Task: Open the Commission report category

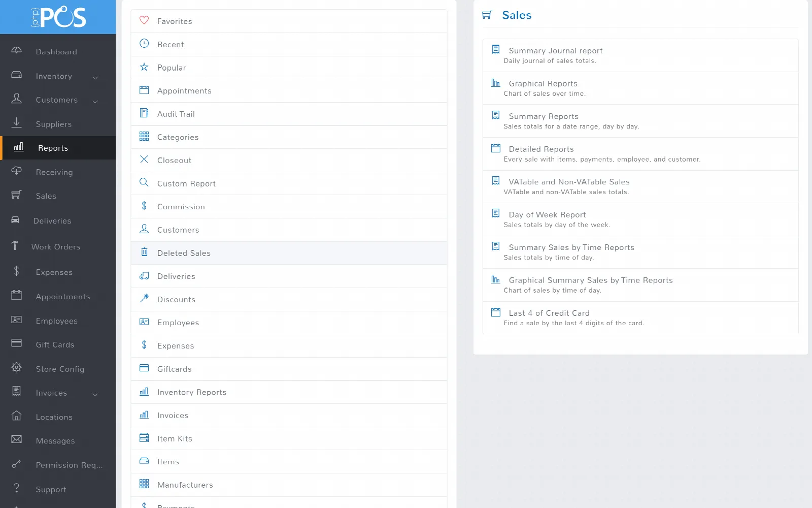Action: 289,207
